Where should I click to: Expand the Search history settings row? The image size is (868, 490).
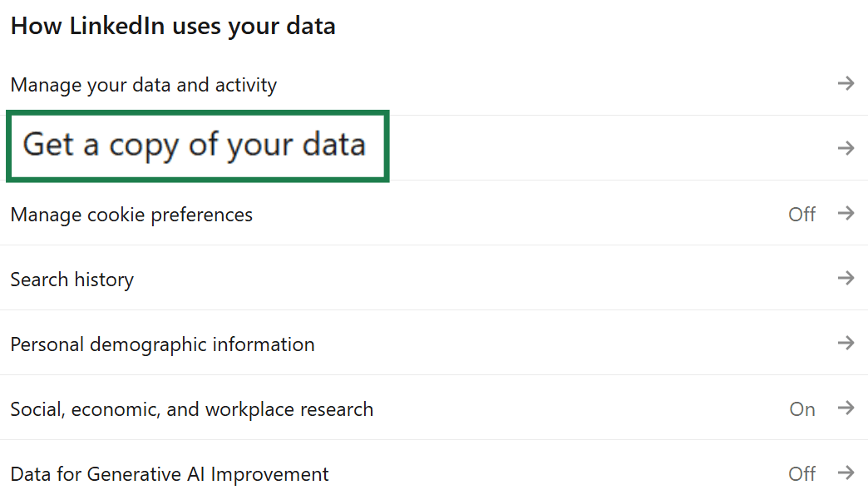72,279
